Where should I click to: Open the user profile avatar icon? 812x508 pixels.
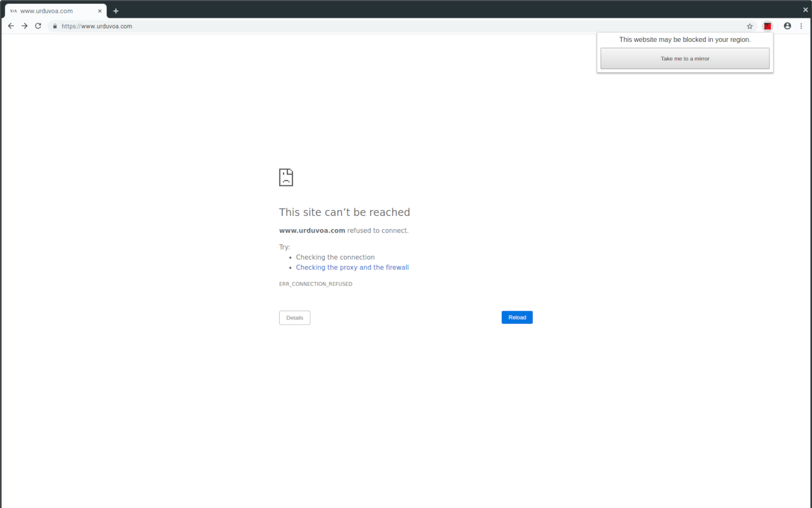(787, 26)
